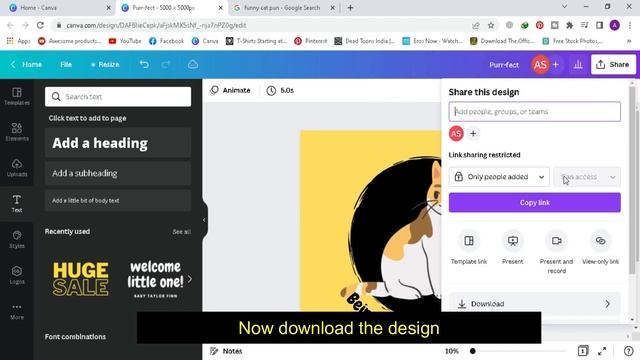Screen dimensions: 640x360
Task: Reload the page in Chrome
Action: 40,25
